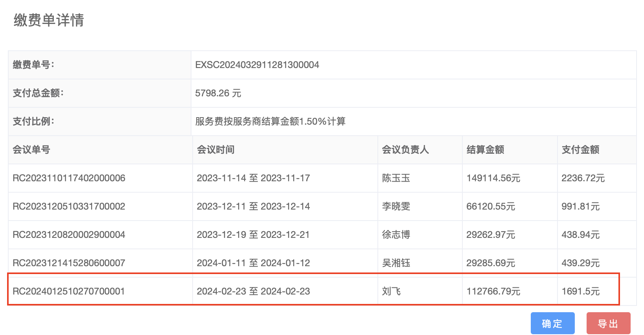Click the 会议时间 column header
This screenshot has height=335, width=644.
point(215,150)
